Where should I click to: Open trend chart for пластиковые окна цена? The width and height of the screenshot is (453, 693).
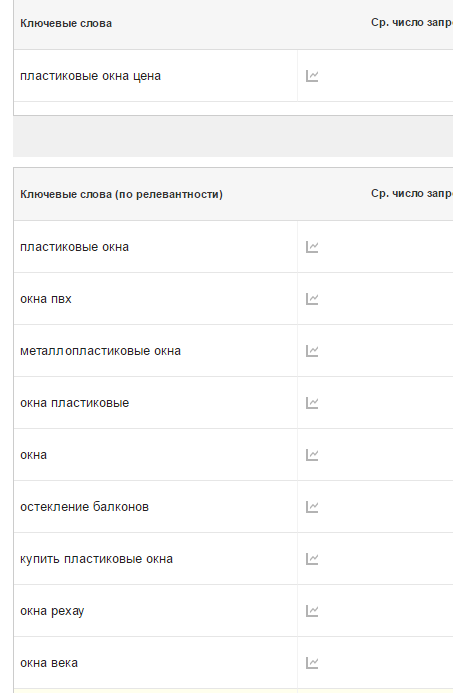312,76
